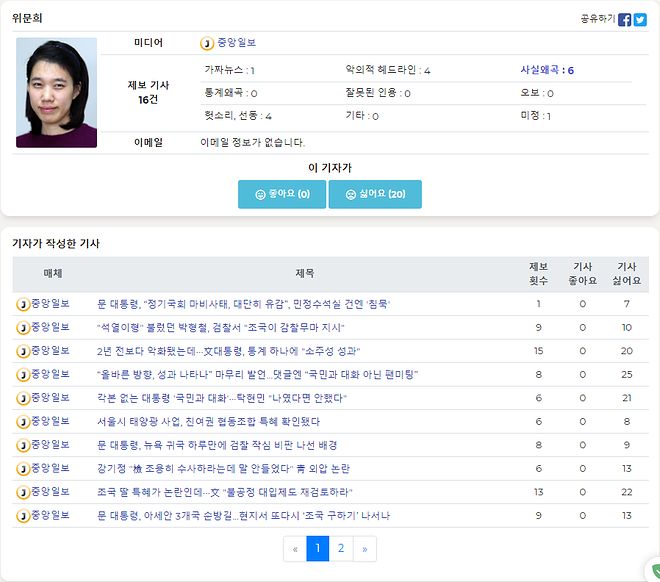Screen dimensions: 660x582
Task: Click the 중앙일보 icon in the last article row
Action: click(x=22, y=516)
